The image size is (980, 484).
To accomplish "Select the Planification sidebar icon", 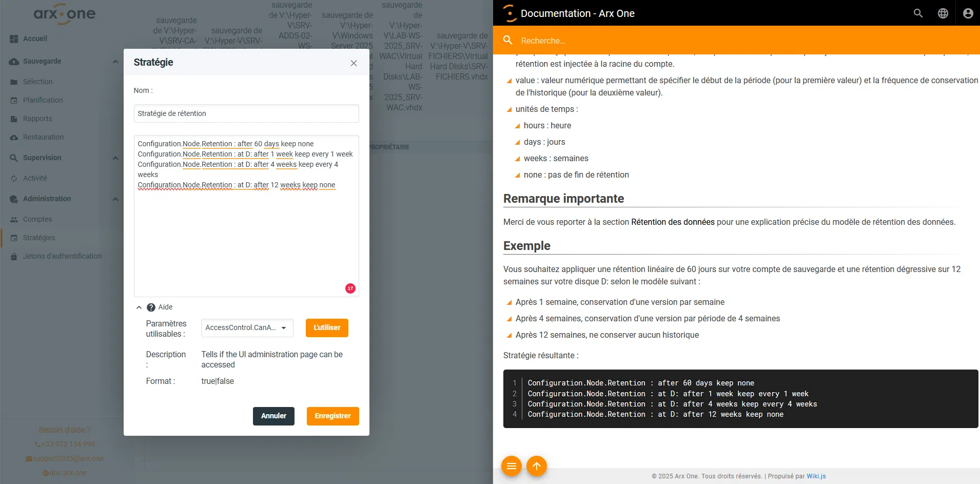I will click(x=14, y=100).
